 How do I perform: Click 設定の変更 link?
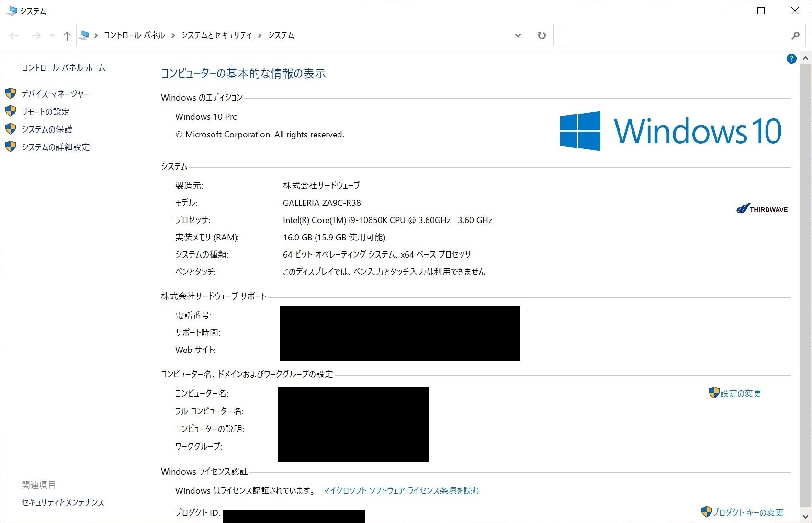click(741, 393)
